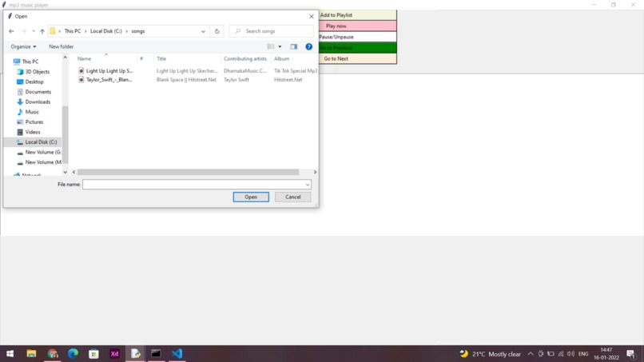Expand the address bar path dropdown

(x=203, y=31)
